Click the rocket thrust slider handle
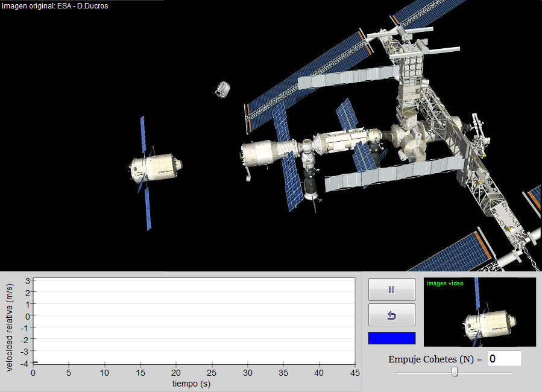 [455, 372]
